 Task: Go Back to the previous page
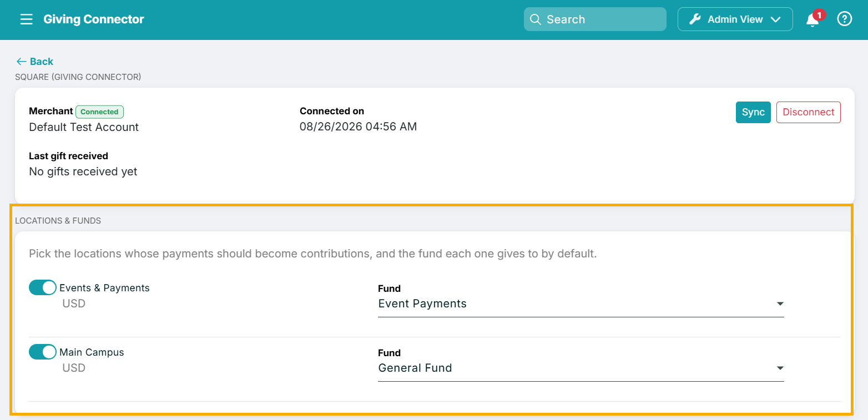[x=35, y=62]
